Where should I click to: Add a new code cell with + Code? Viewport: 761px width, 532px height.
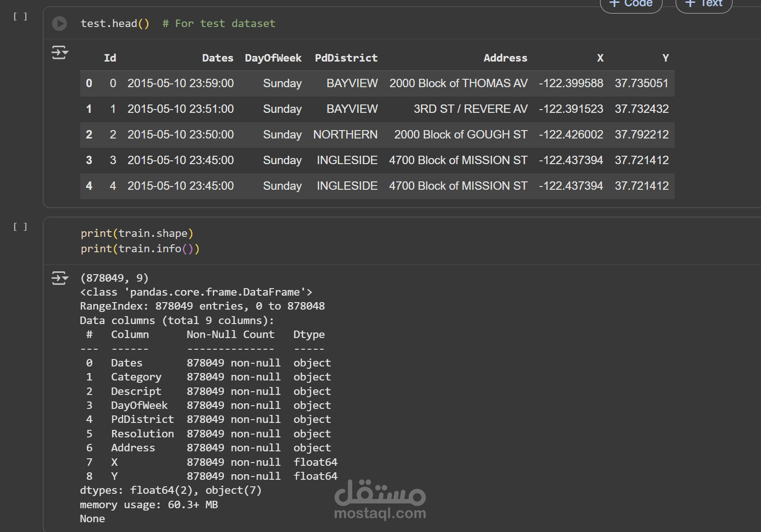631,4
